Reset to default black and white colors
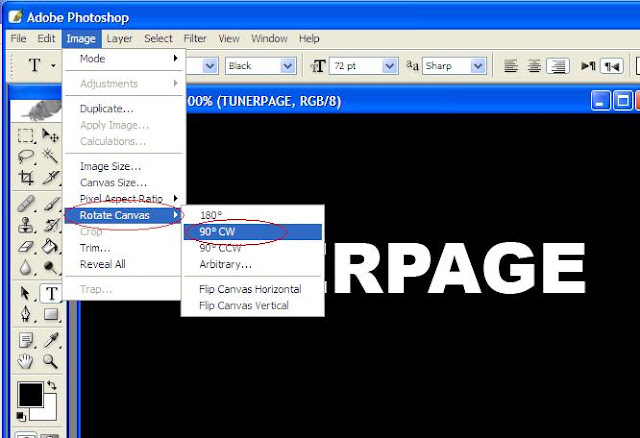The height and width of the screenshot is (438, 640). coord(21,416)
